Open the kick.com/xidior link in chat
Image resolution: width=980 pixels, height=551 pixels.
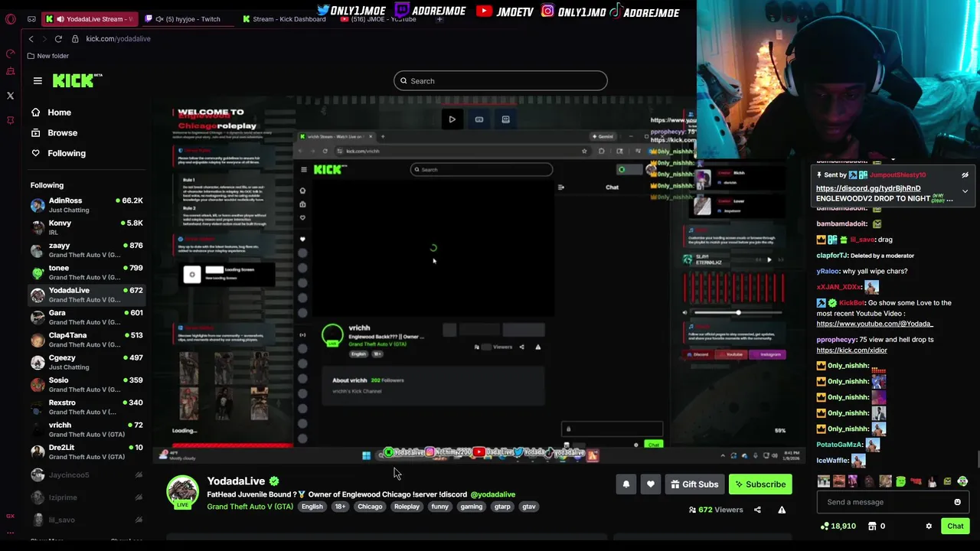coord(851,350)
